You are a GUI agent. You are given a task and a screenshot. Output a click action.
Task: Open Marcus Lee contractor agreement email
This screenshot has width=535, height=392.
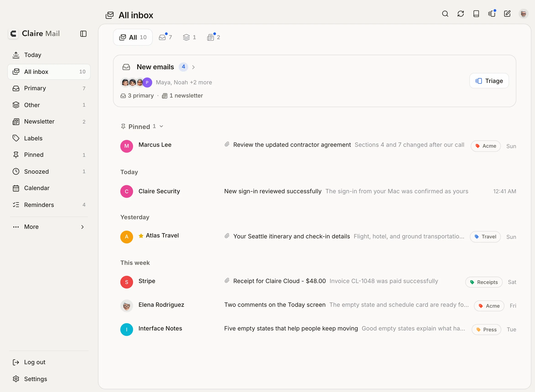[318, 146]
